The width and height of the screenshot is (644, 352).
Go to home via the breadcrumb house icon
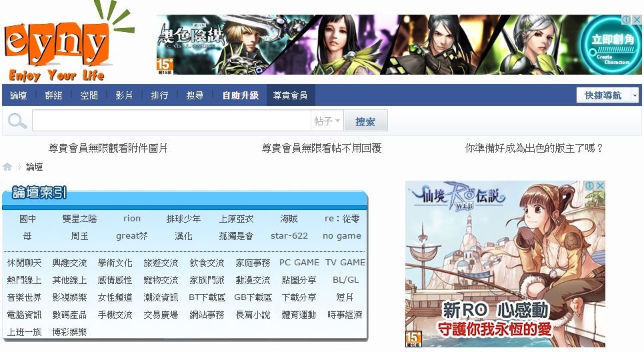click(x=7, y=167)
